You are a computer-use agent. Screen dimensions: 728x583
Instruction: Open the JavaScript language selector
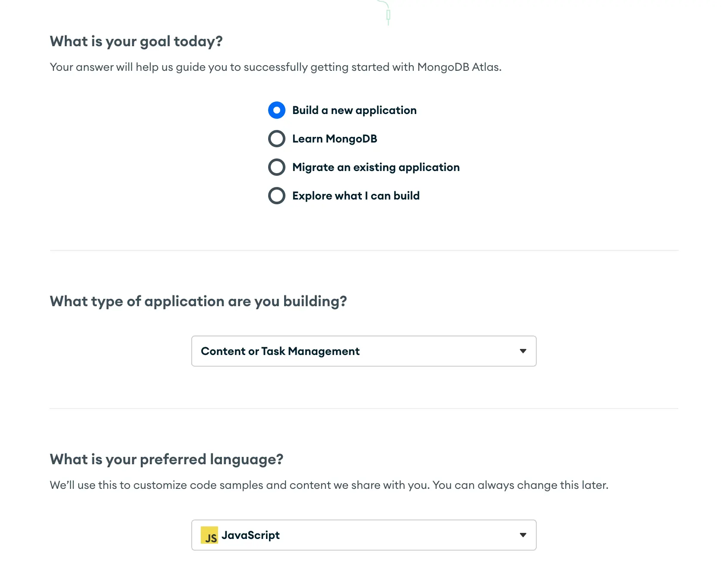click(x=364, y=535)
